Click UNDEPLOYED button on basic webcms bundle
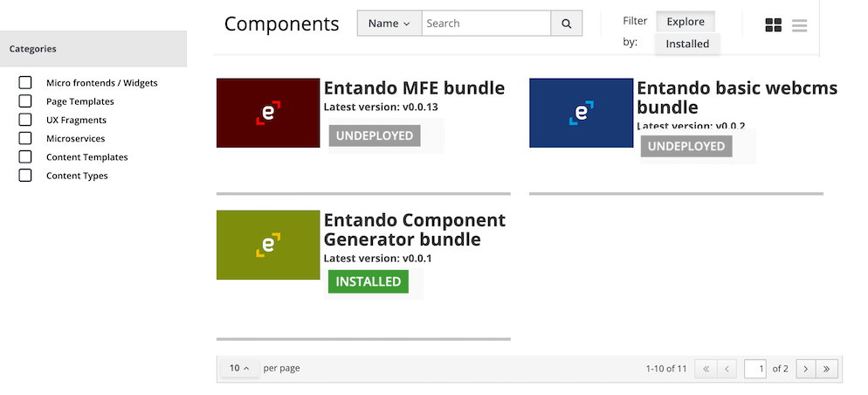The width and height of the screenshot is (868, 395). tap(686, 146)
